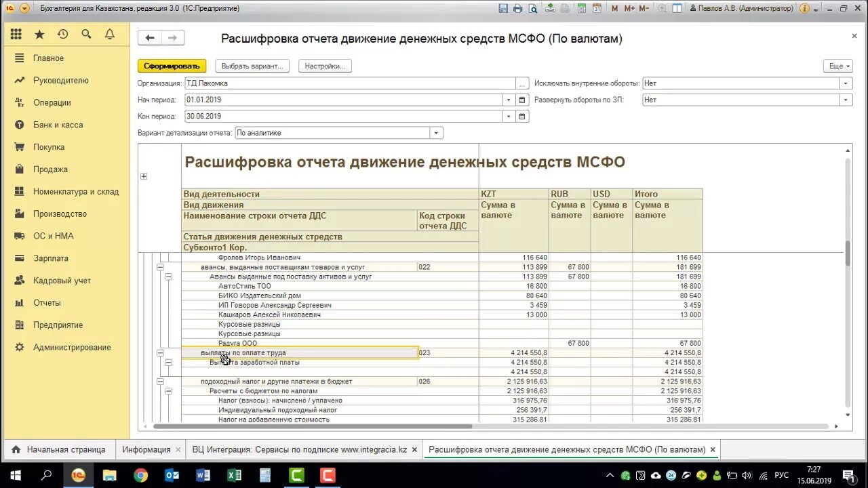This screenshot has height=488, width=868.
Task: Click the Print icon in title bar
Action: (518, 9)
